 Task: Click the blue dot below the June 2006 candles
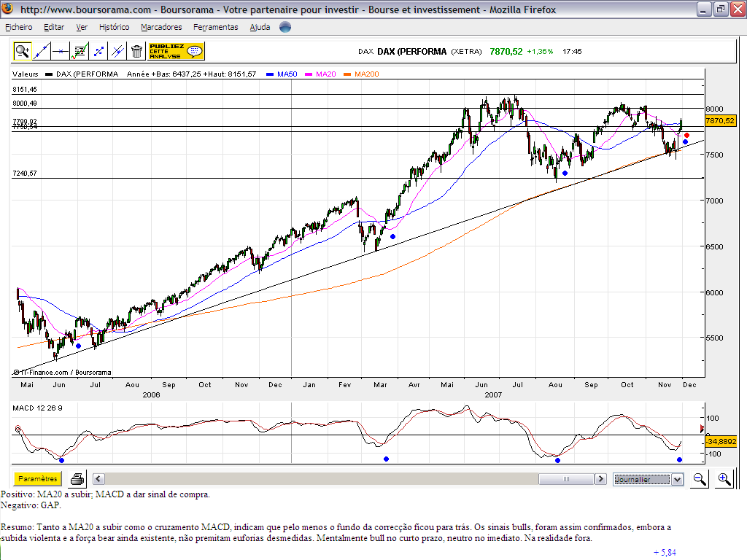pos(79,346)
